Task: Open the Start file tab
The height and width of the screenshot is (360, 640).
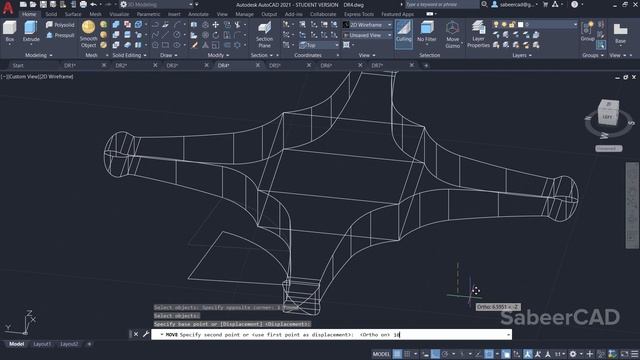Action: click(x=18, y=65)
